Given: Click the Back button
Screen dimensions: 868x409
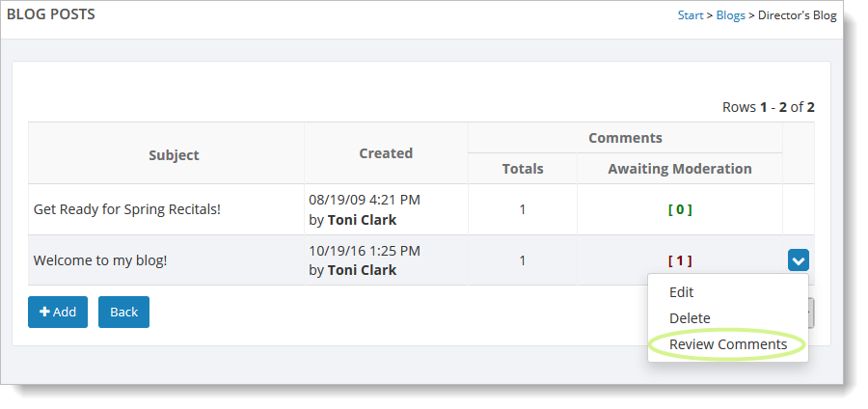Looking at the screenshot, I should click(x=123, y=312).
